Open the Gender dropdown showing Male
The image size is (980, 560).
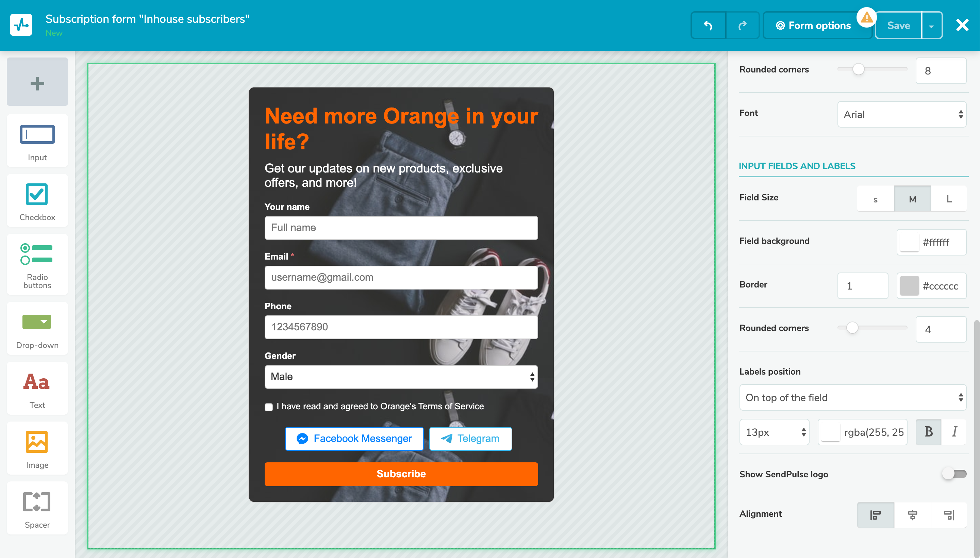pyautogui.click(x=401, y=377)
